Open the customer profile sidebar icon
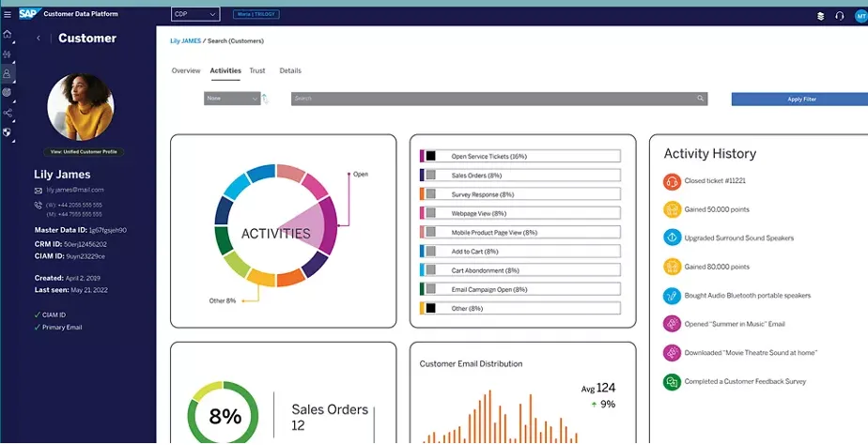This screenshot has width=868, height=445. click(x=8, y=73)
